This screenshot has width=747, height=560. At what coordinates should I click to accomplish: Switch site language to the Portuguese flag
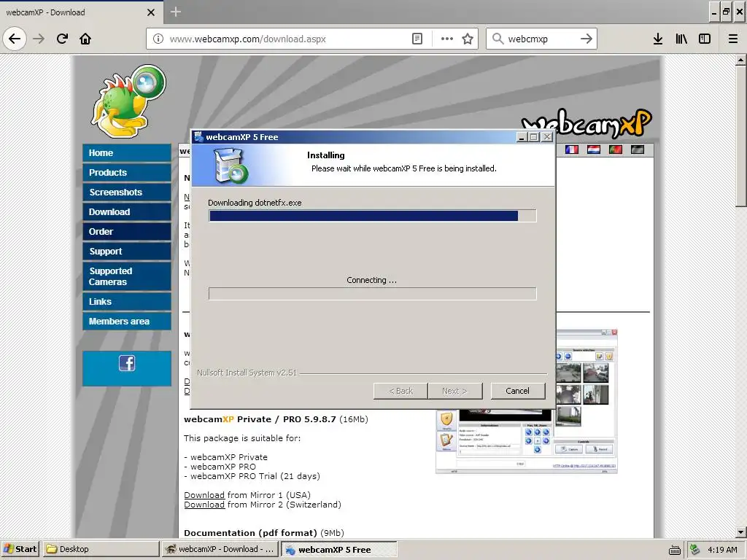pyautogui.click(x=616, y=149)
